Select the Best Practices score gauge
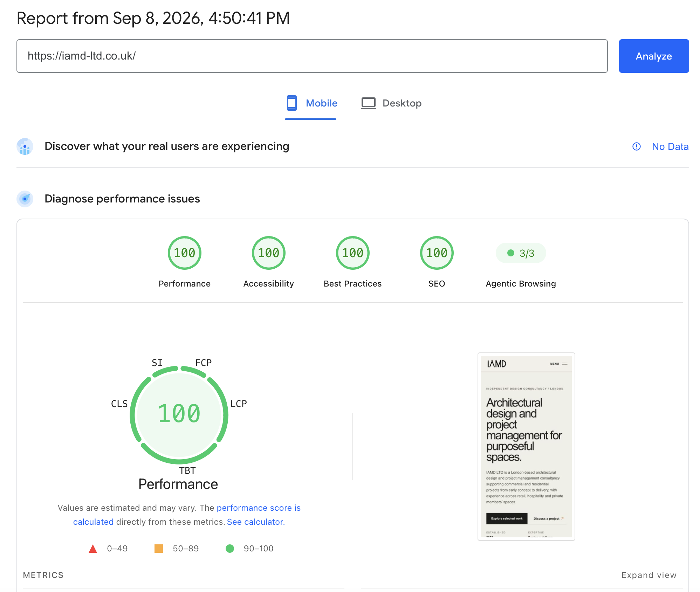The image size is (700, 592). coord(353,253)
